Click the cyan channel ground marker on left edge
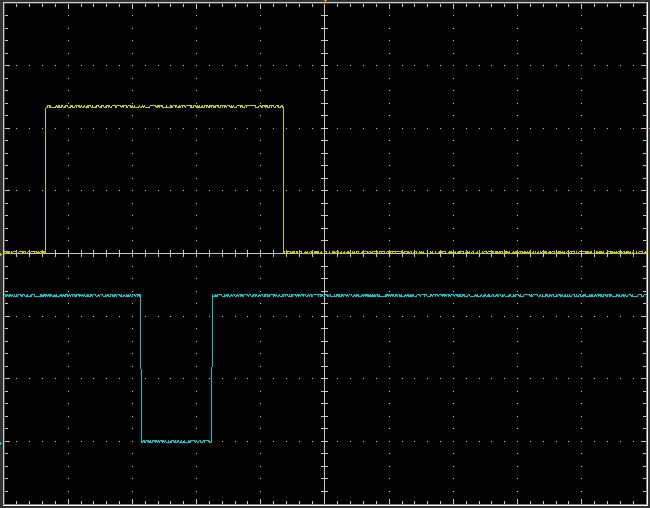 point(2,441)
